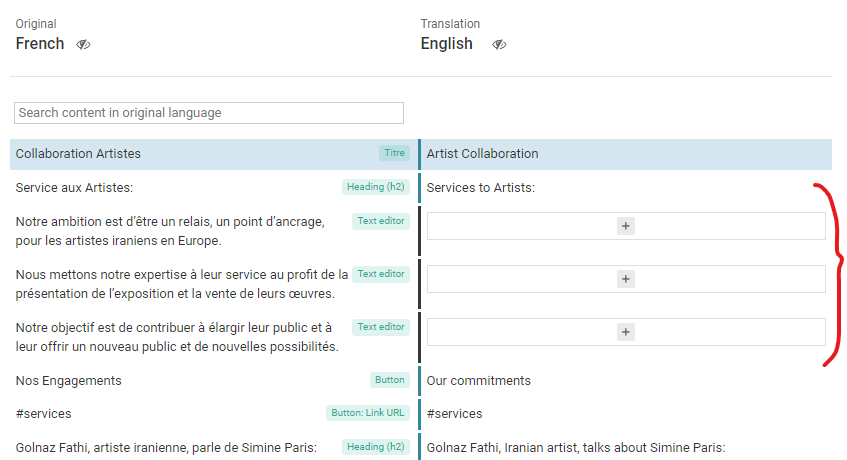Click the Heading (h2) tag for Service aux Artistes
The height and width of the screenshot is (460, 847).
(375, 187)
